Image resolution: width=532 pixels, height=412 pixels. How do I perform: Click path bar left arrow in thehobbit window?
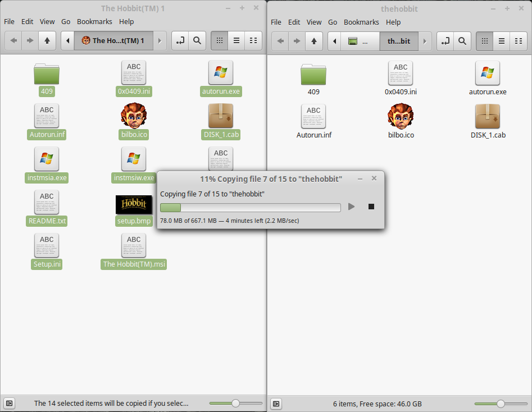pos(334,41)
